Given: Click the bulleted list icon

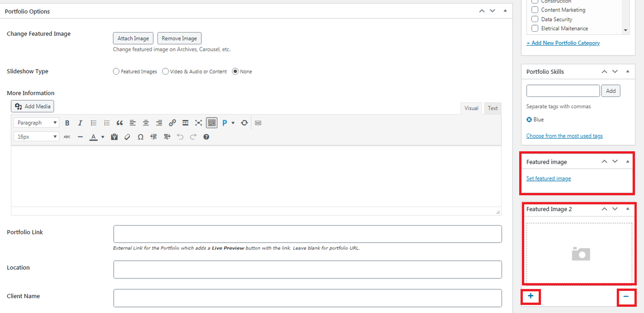Looking at the screenshot, I should (x=94, y=123).
